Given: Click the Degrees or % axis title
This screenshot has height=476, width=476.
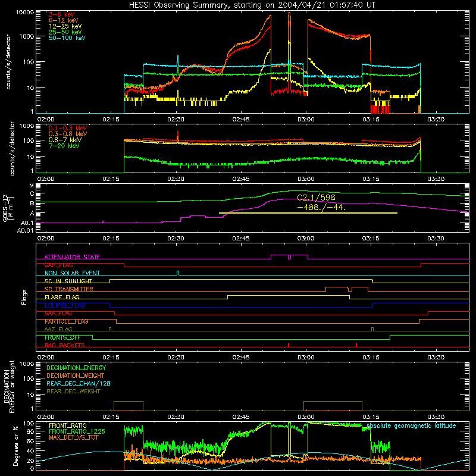Looking at the screenshot, I should point(15,446).
